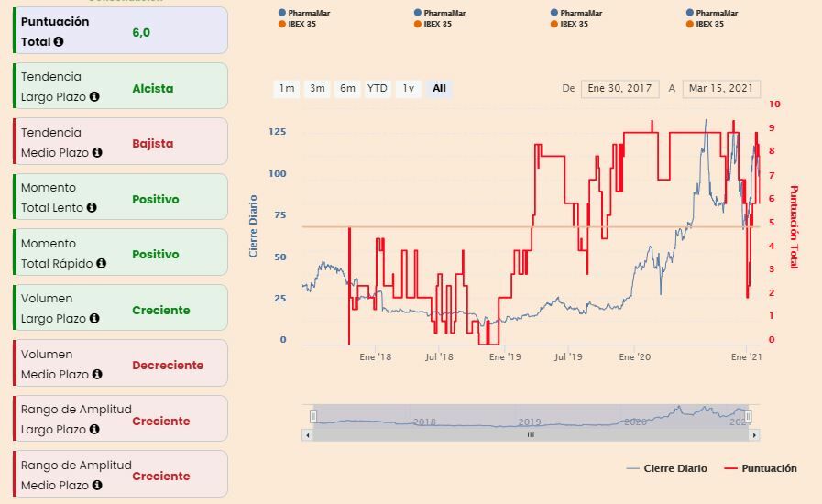This screenshot has width=822, height=504.
Task: Select the 6m range button
Action: pos(347,89)
